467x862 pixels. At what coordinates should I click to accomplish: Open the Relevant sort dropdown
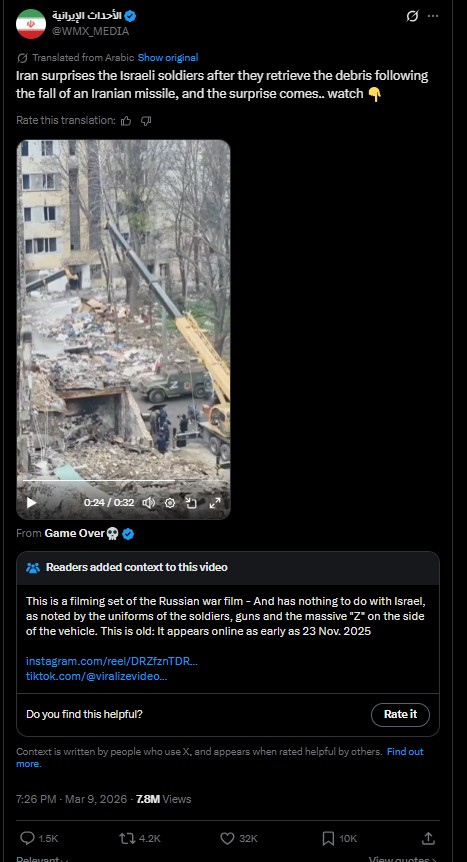(x=42, y=859)
